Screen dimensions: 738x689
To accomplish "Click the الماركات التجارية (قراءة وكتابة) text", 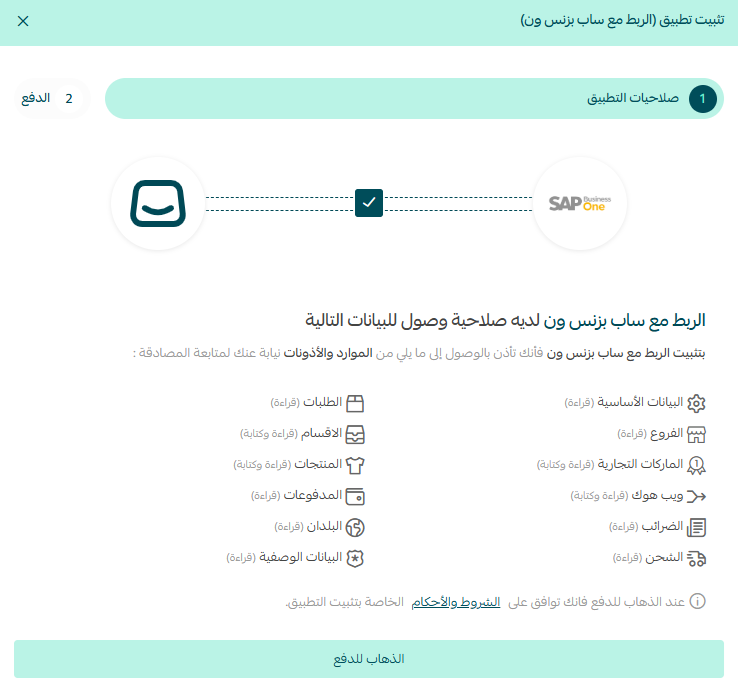I will pyautogui.click(x=610, y=465).
